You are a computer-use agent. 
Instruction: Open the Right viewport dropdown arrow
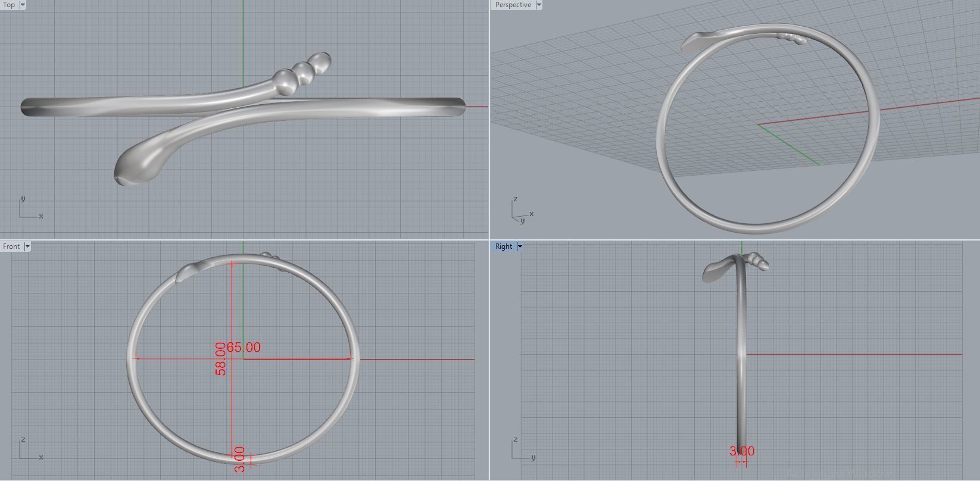point(519,246)
